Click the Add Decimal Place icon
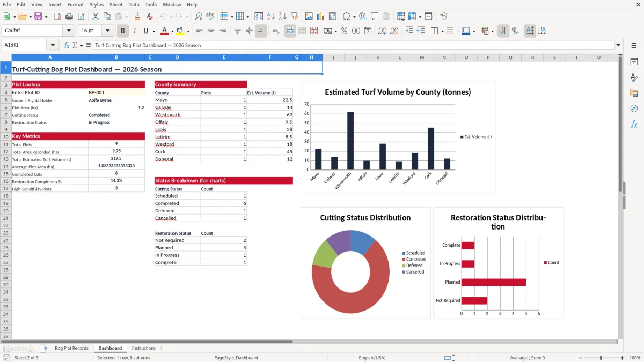The height and width of the screenshot is (362, 644). pos(383,31)
